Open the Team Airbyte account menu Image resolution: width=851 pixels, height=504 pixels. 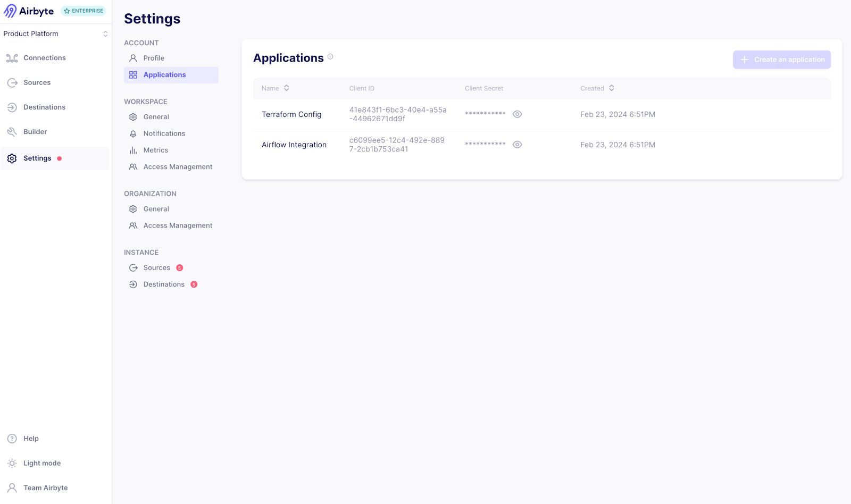click(45, 488)
